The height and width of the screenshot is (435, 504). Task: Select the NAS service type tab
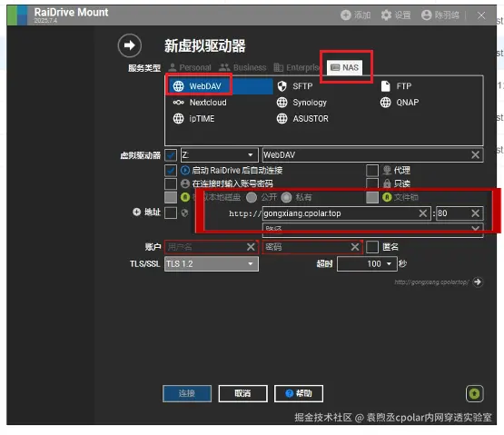(x=344, y=67)
